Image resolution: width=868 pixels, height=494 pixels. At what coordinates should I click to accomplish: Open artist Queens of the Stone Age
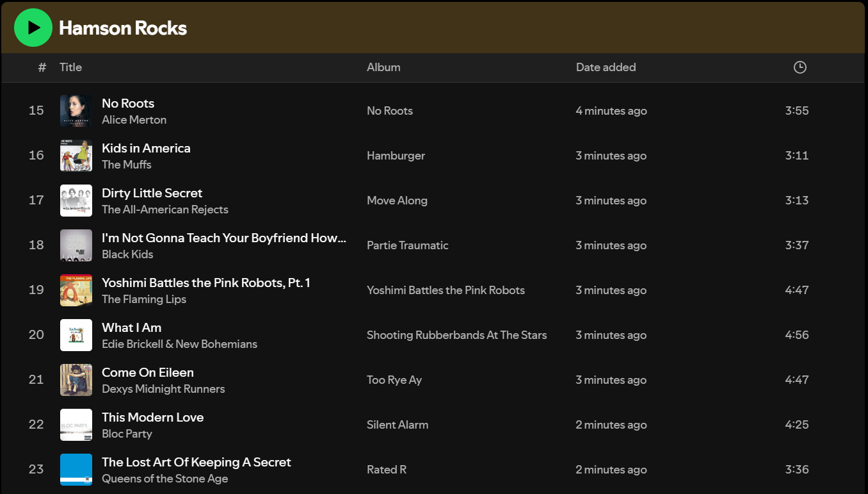coord(165,479)
